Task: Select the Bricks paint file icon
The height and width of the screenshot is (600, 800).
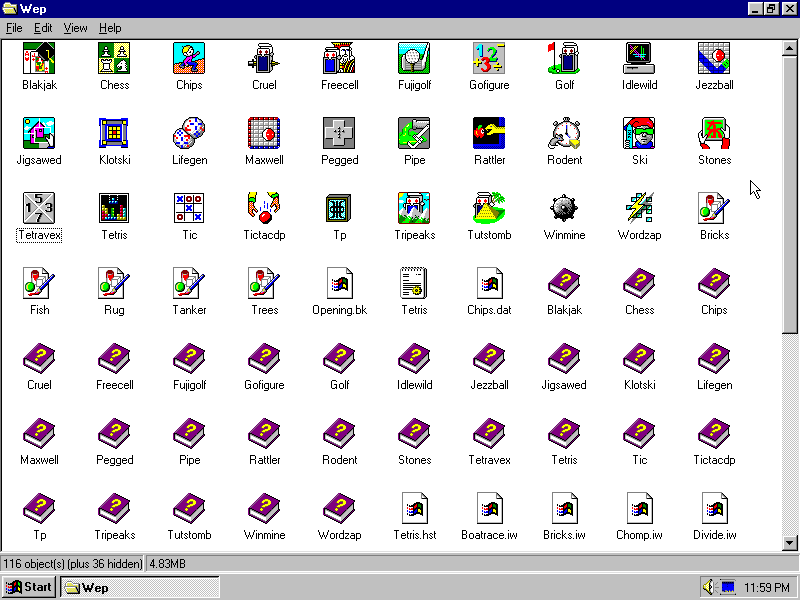Action: point(714,208)
